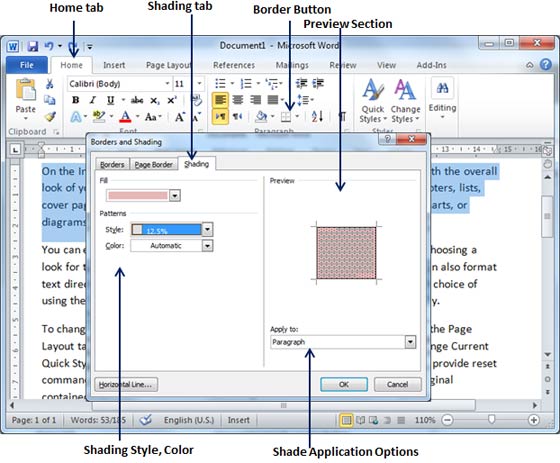Apply Italic formatting from the ribbon
Viewport: 560px width, 463px height.
(x=93, y=100)
